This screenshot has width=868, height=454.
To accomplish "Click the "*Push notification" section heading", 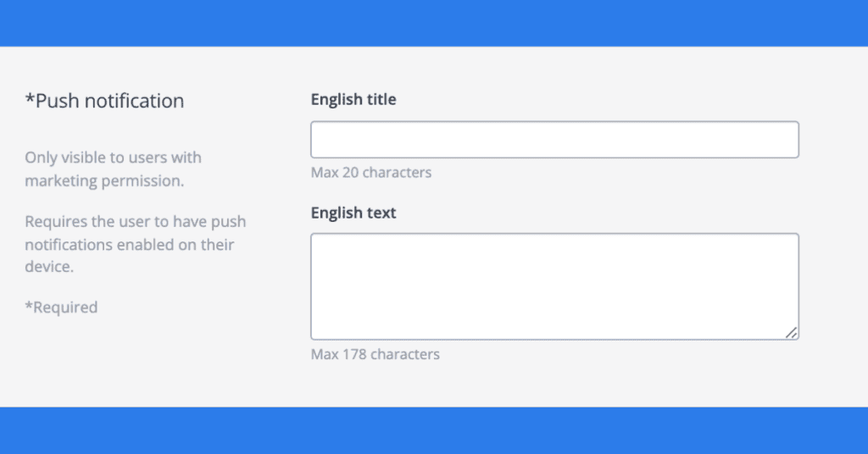I will (104, 101).
